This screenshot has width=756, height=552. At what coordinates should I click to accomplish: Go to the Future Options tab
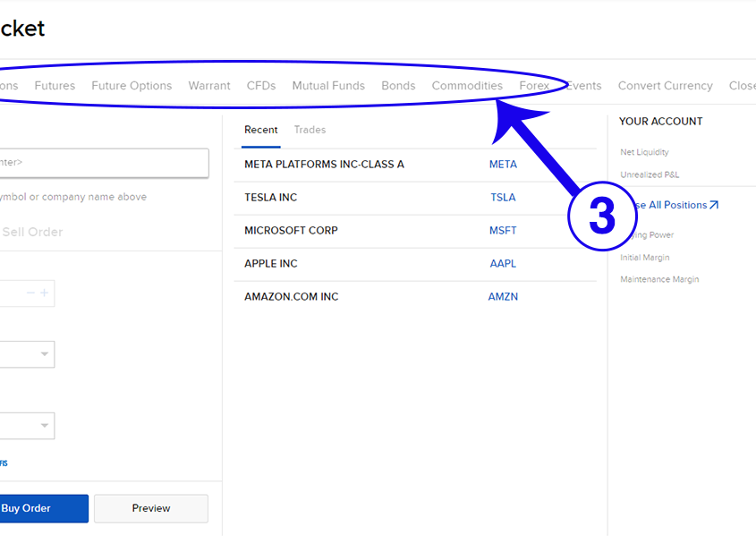pos(132,86)
